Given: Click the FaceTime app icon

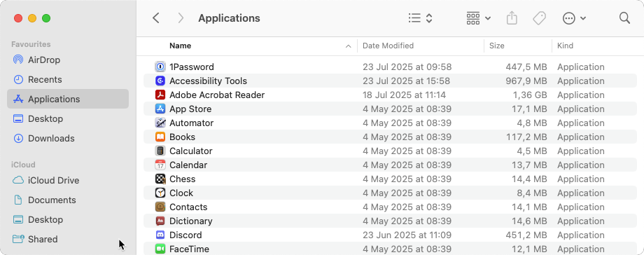Looking at the screenshot, I should pos(160,249).
